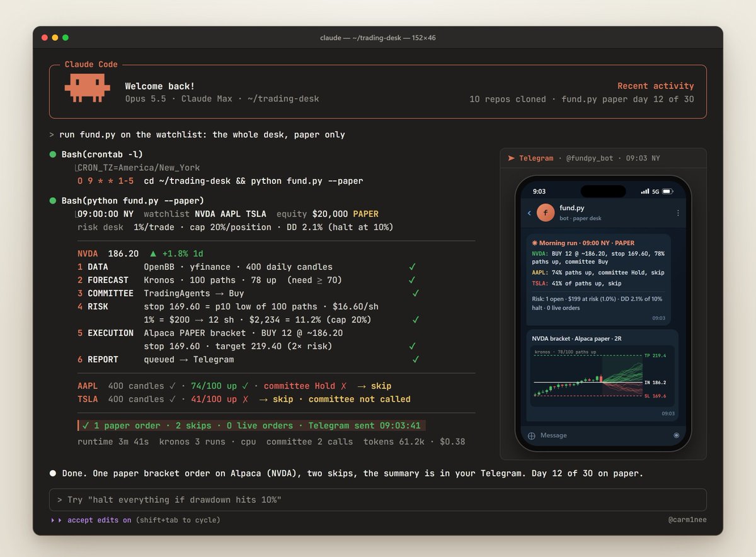Image resolution: width=756 pixels, height=557 pixels.
Task: Click the Claude Code prompt input field
Action: click(378, 500)
